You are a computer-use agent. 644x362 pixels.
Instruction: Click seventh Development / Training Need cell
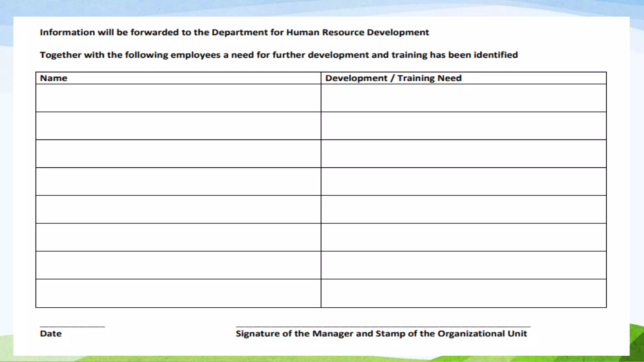[x=464, y=265]
